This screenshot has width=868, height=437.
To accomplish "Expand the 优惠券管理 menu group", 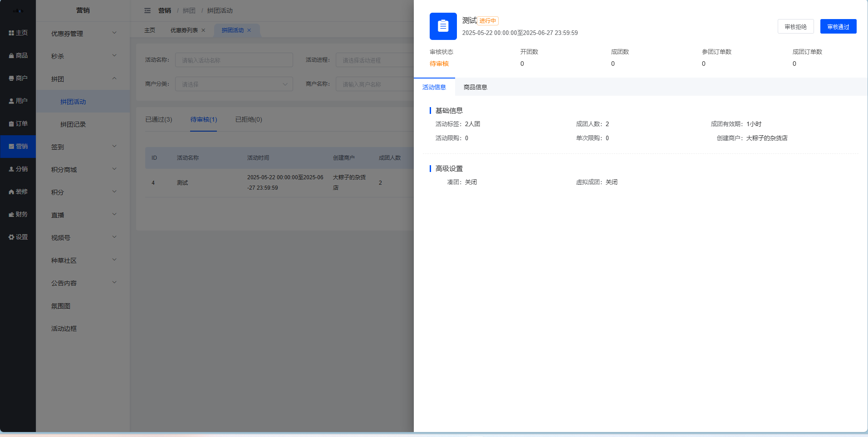I will 83,34.
